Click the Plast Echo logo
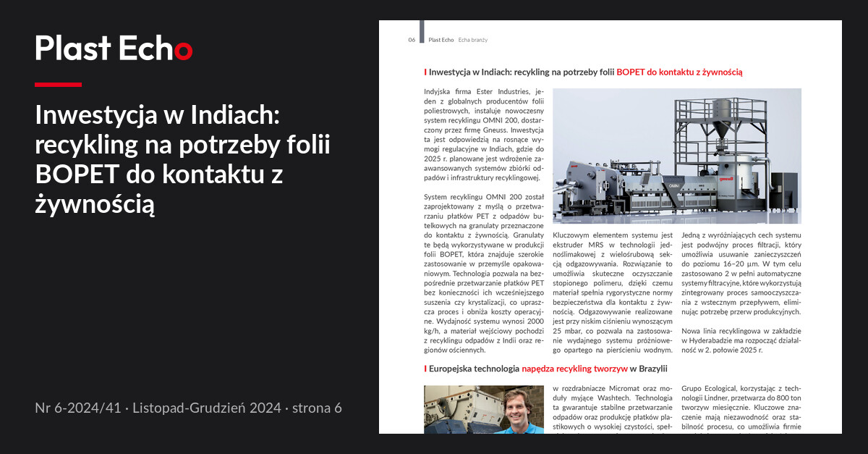The image size is (868, 454). (114, 49)
